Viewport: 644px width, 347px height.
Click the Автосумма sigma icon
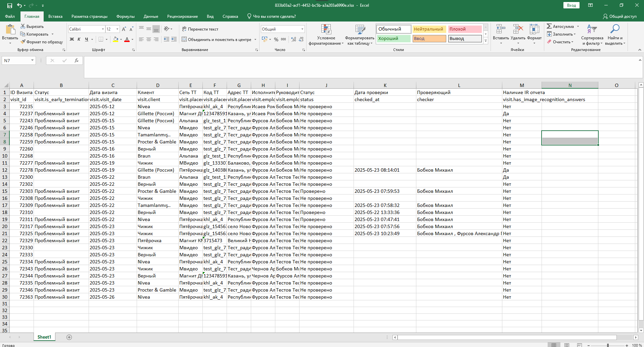coord(549,26)
